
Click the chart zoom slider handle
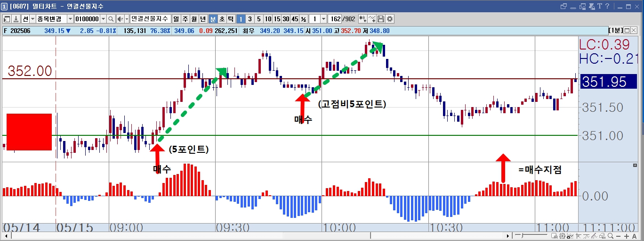point(522,236)
